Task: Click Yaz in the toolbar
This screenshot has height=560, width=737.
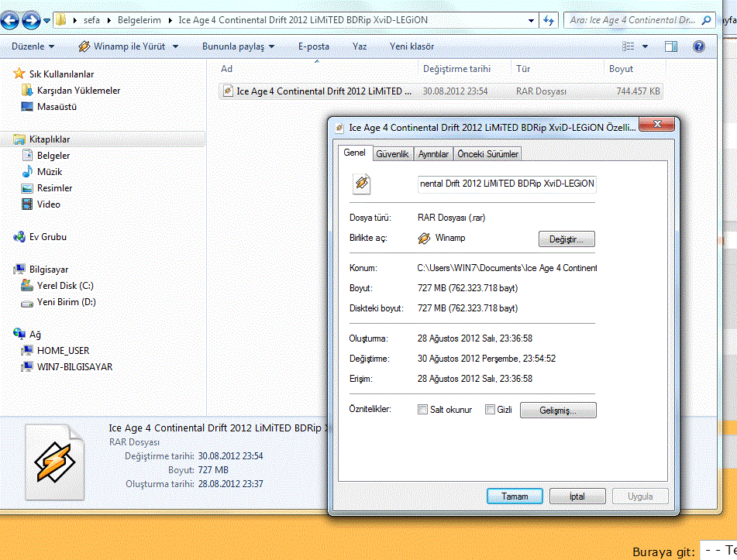Action: pos(360,46)
